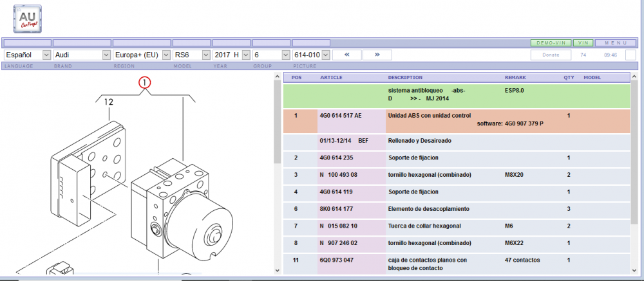Go to previous picture with « button
Screen dimensions: 644x281
point(346,55)
